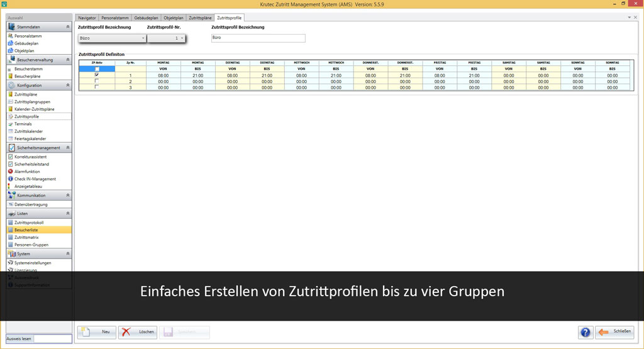Click the Neu button
Screen dimensions: 644x349
(x=97, y=332)
